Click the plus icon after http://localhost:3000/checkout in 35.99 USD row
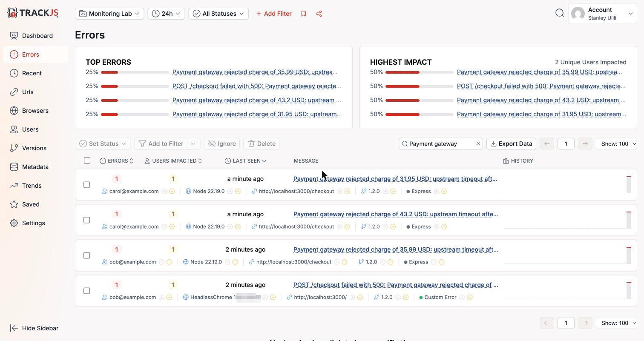Screen dimensions: 644x341 pyautogui.click(x=337, y=262)
